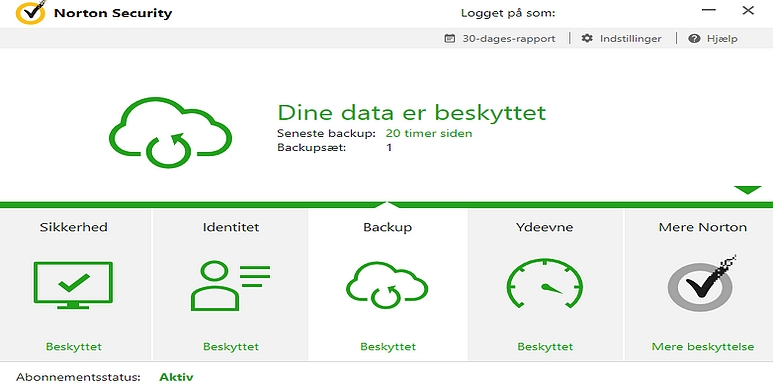Viewport: 773px width, 389px height.
Task: Click the Hjælp question mark icon
Action: coord(694,38)
